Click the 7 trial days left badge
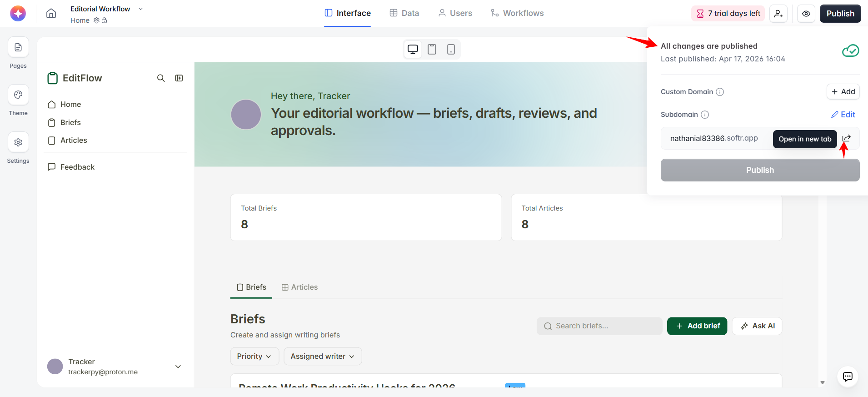 [728, 14]
